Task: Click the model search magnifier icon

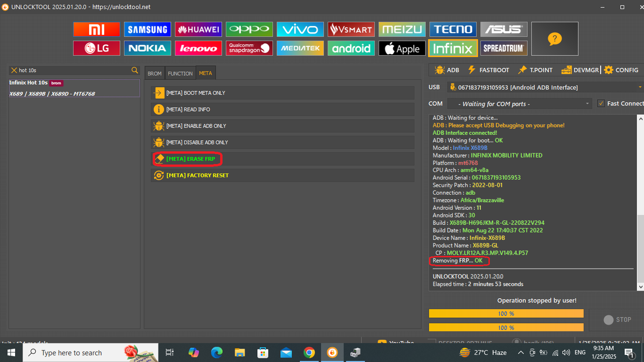Action: click(x=135, y=70)
